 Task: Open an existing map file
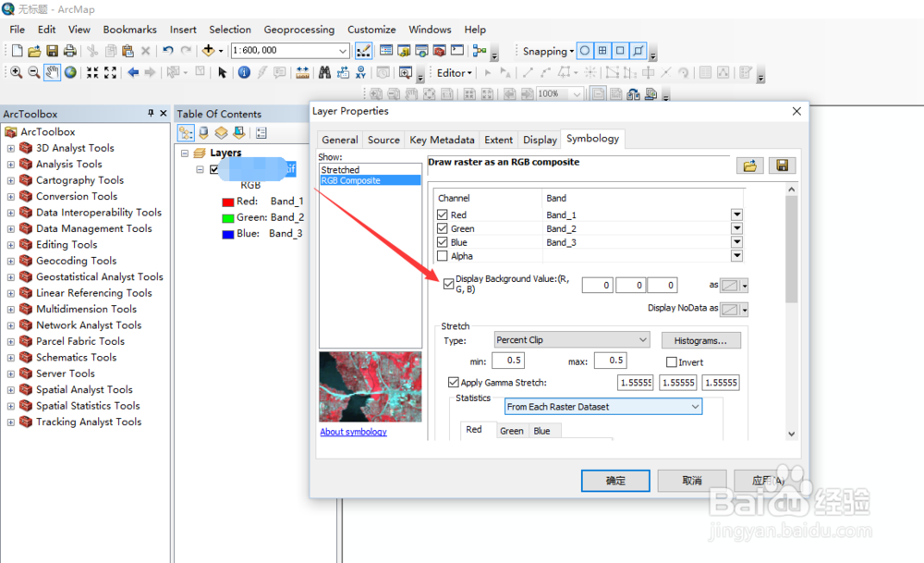coord(34,51)
